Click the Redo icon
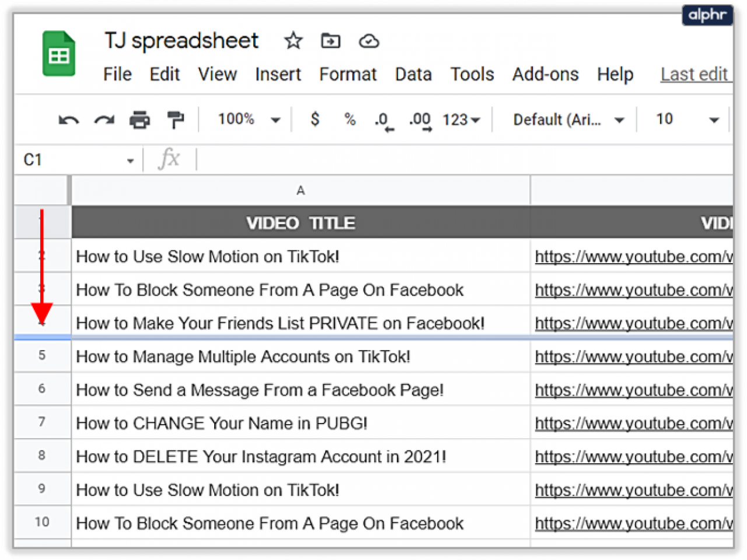This screenshot has width=747, height=560. pyautogui.click(x=104, y=120)
